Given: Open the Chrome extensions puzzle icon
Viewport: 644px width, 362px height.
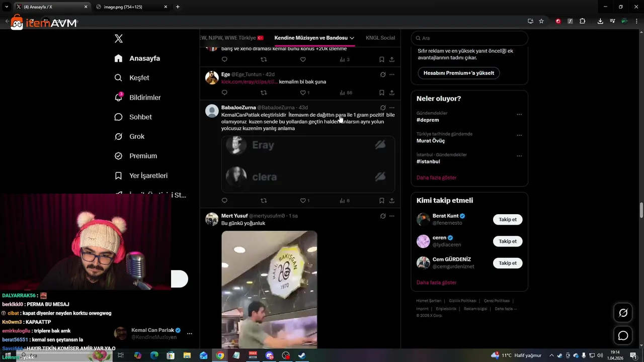Looking at the screenshot, I should point(582,21).
